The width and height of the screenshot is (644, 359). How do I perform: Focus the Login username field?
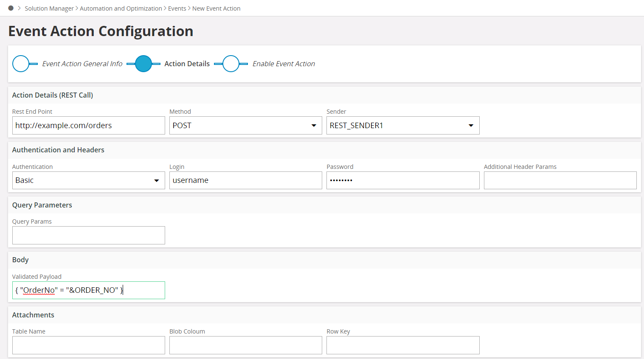pyautogui.click(x=245, y=180)
